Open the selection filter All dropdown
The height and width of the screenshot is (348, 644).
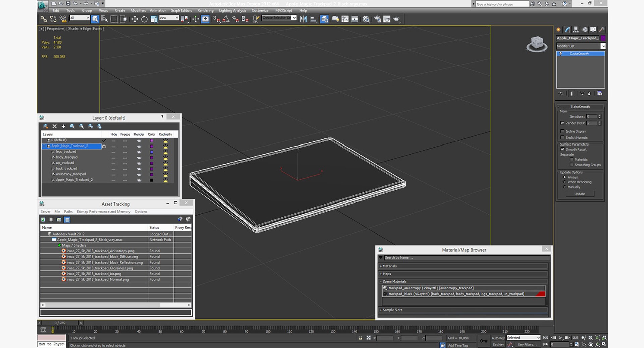(x=79, y=18)
